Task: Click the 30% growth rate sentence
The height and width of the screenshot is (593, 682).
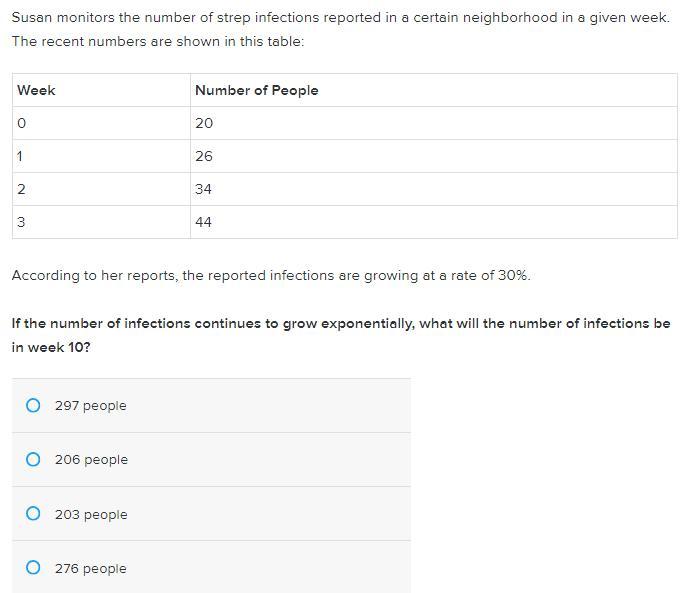Action: tap(271, 275)
